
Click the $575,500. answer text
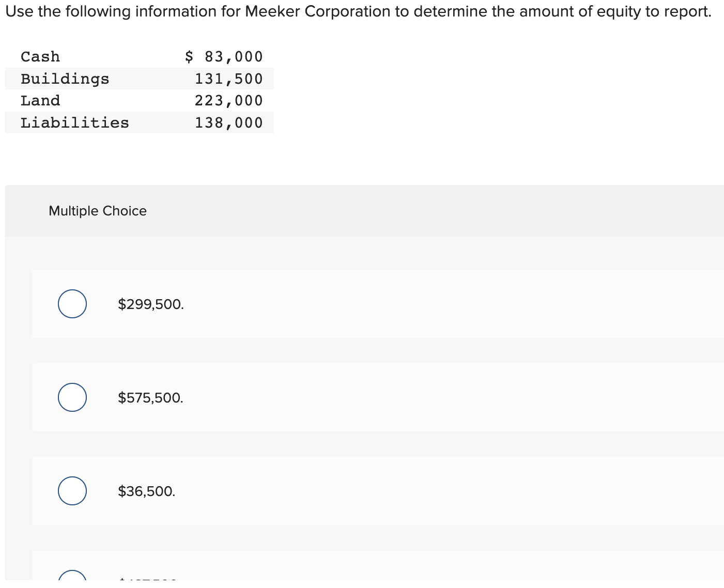click(x=151, y=398)
